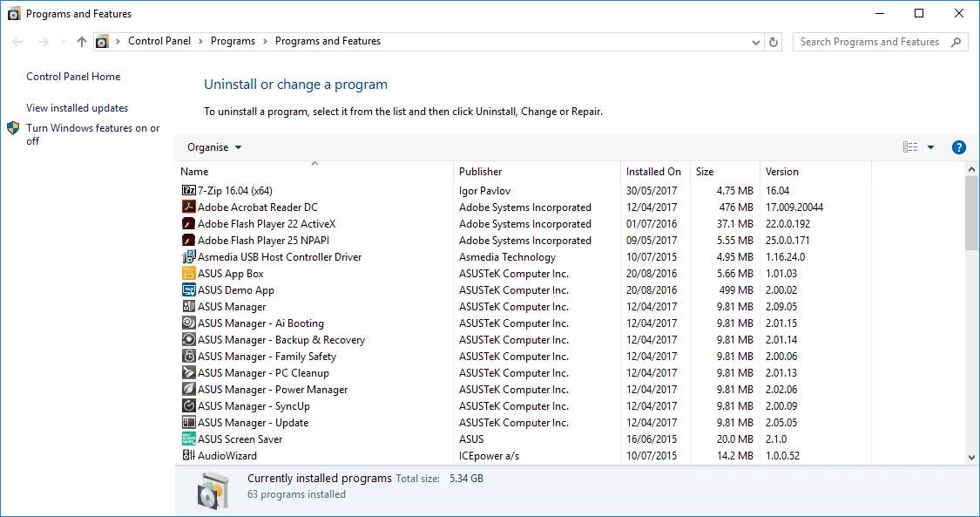Sort by Version column header
The height and width of the screenshot is (517, 980).
pos(815,171)
